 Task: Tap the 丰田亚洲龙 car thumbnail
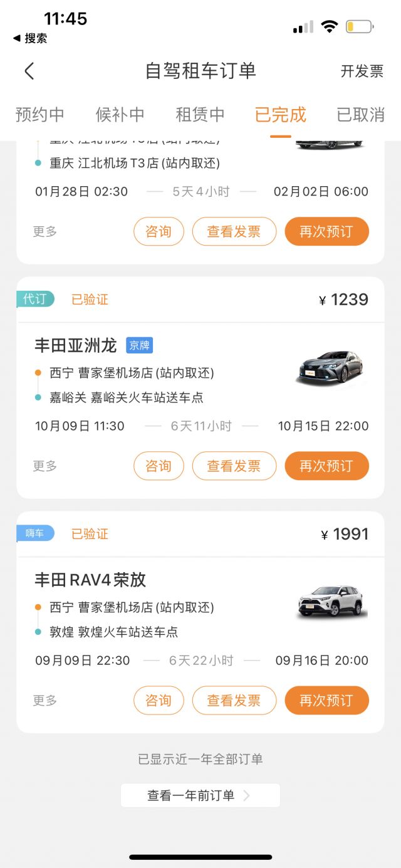click(329, 368)
